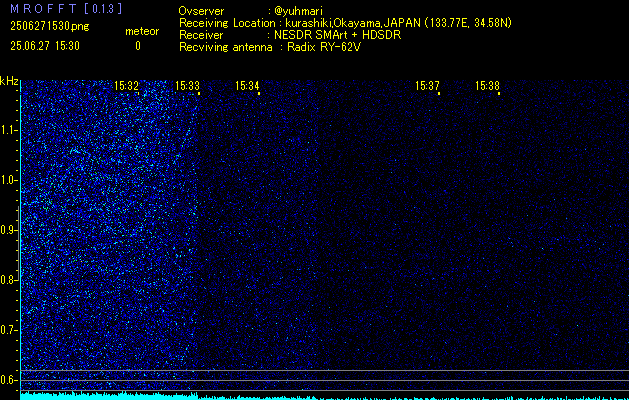The height and width of the screenshot is (400, 629).
Task: Click the 15:37 time marker
Action: 427,85
